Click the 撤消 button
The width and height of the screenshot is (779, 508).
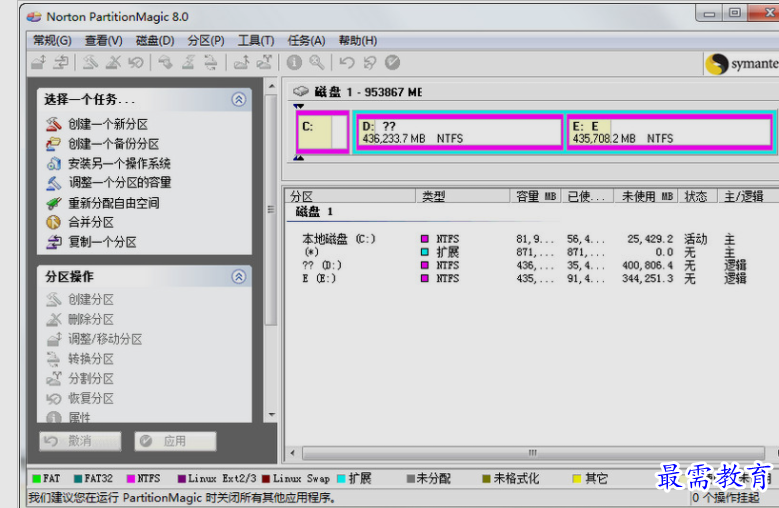point(80,441)
